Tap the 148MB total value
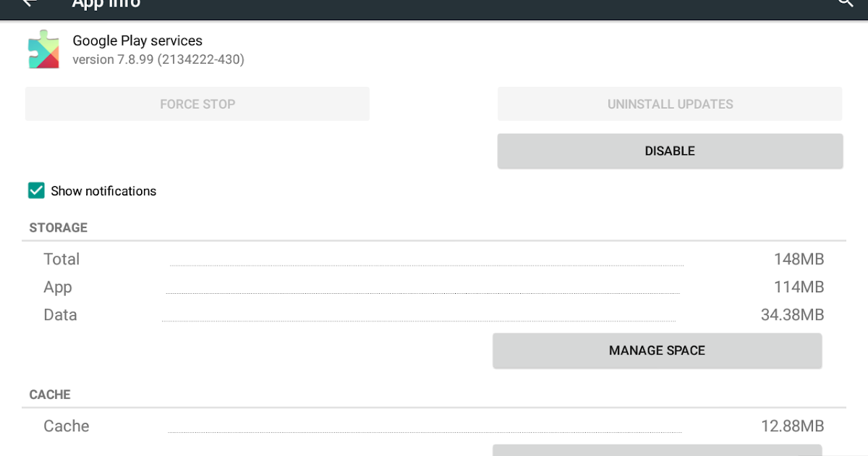 tap(799, 259)
